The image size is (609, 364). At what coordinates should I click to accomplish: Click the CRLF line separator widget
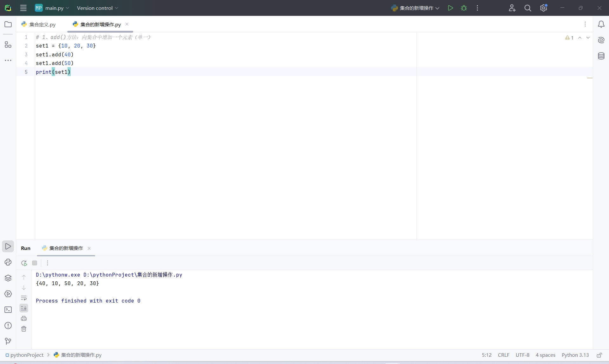(503, 355)
